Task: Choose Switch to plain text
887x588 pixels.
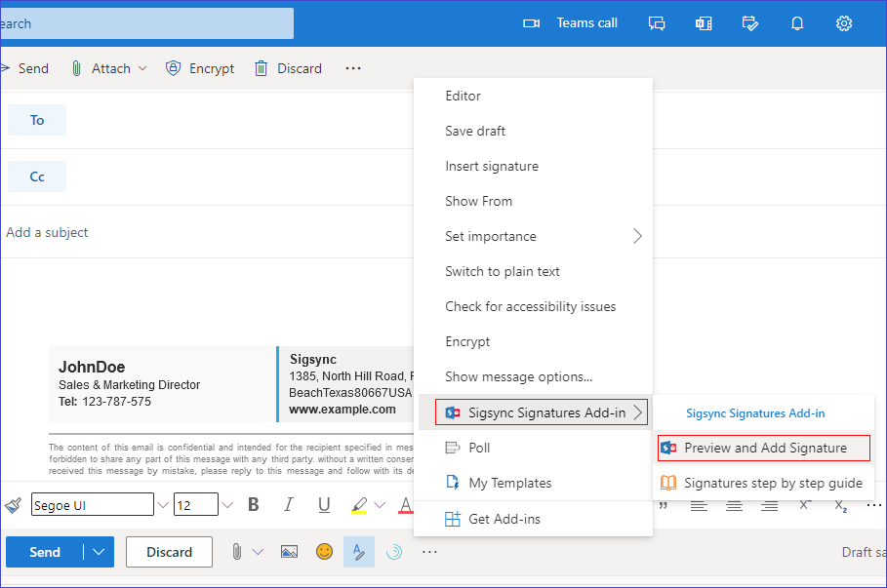Action: (502, 271)
